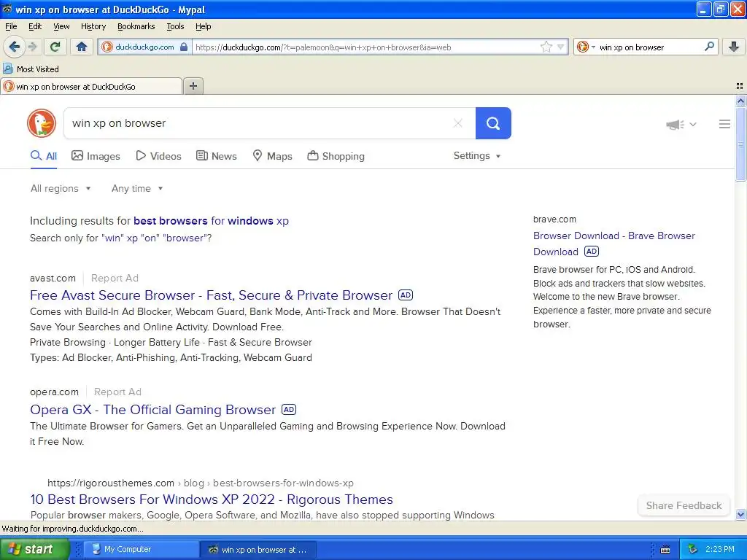Image resolution: width=747 pixels, height=560 pixels.
Task: Go back using the Back arrow button
Action: point(15,47)
